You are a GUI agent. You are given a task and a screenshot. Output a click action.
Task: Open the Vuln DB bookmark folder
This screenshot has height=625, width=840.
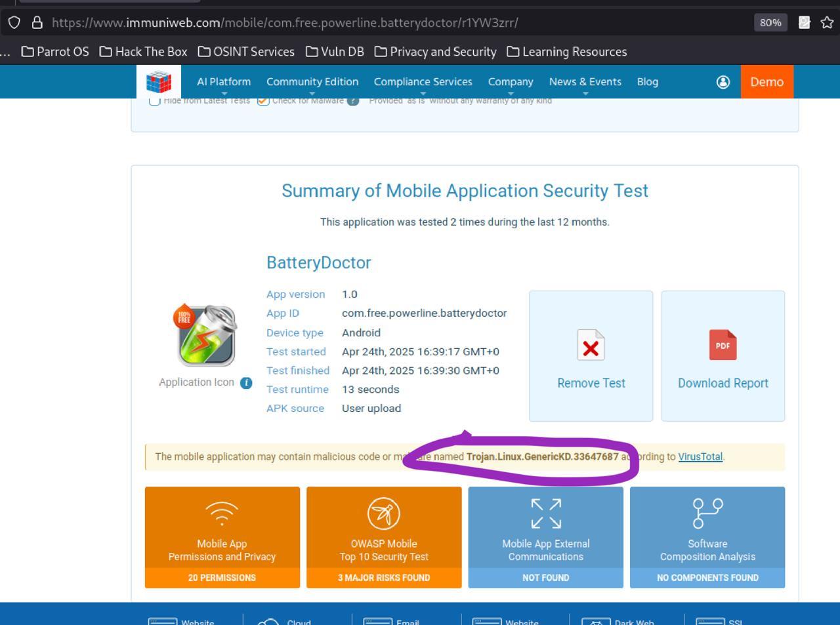[335, 52]
